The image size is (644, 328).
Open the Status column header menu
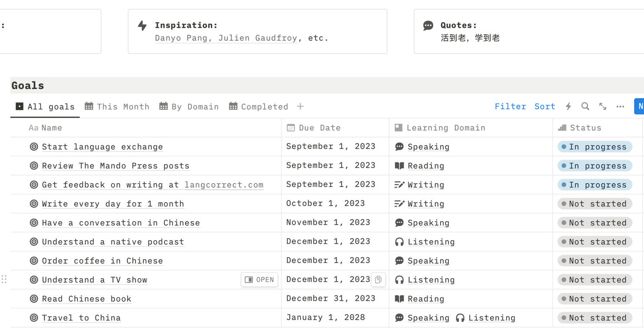(x=585, y=128)
